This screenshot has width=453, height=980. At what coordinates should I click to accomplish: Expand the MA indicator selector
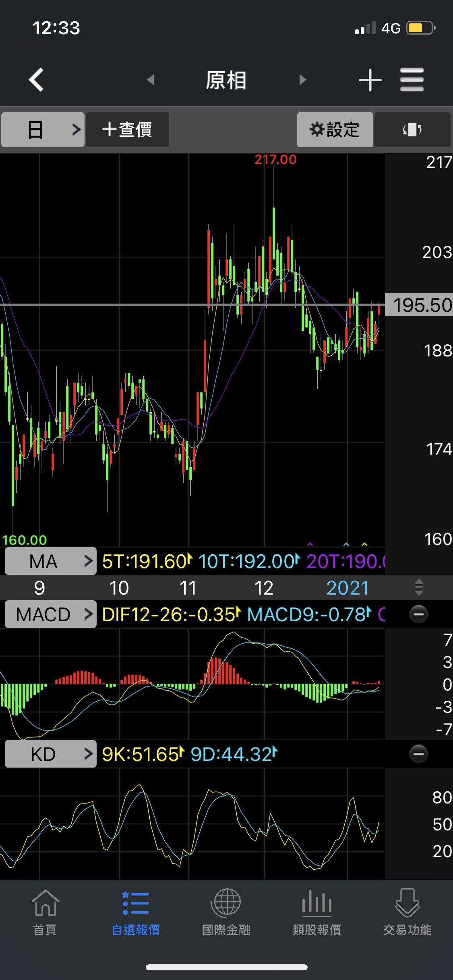click(x=51, y=561)
